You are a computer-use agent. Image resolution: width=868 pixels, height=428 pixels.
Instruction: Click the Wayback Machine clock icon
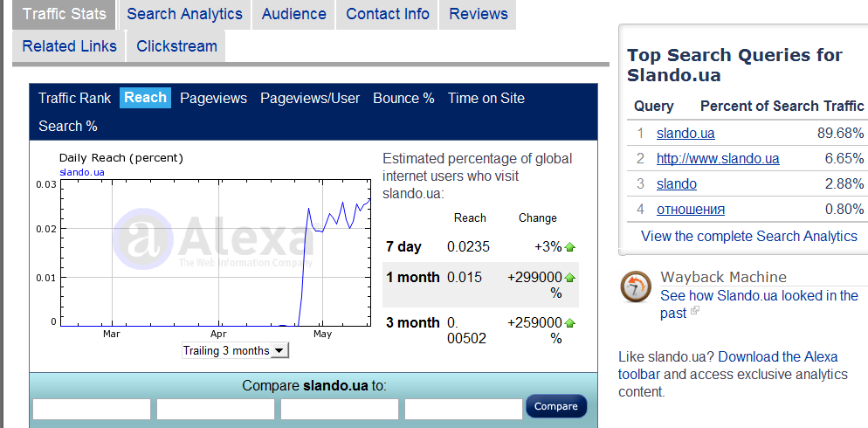635,286
